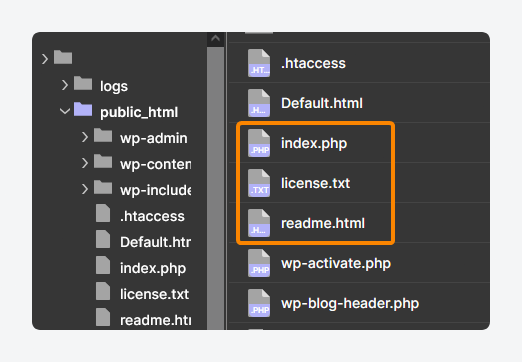Click readme.html file icon in tree
This screenshot has height=362, width=522.
coord(103,317)
